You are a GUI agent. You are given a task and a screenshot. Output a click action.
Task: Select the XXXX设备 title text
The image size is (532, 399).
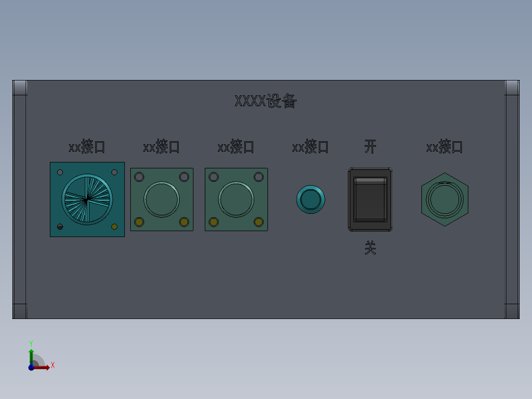pos(266,101)
